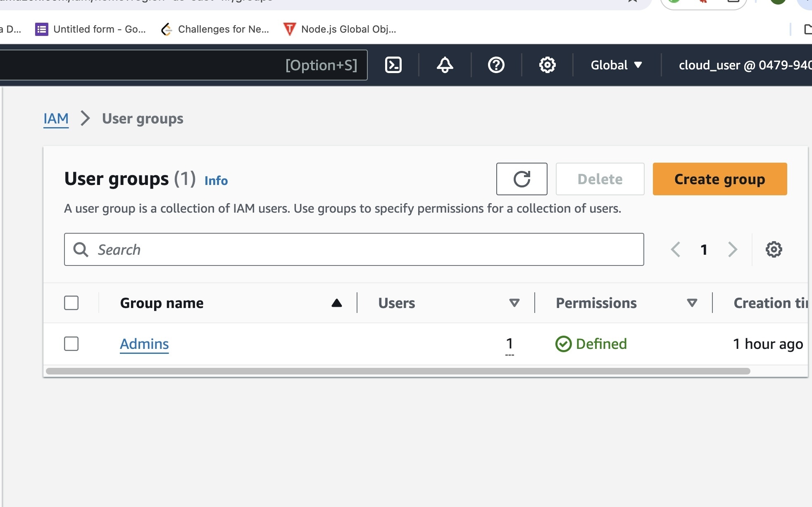Select the Admins group row checkbox

coord(71,344)
